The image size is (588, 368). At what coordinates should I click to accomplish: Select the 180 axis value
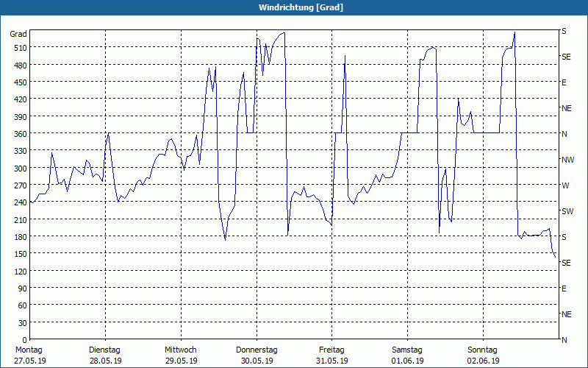click(21, 237)
